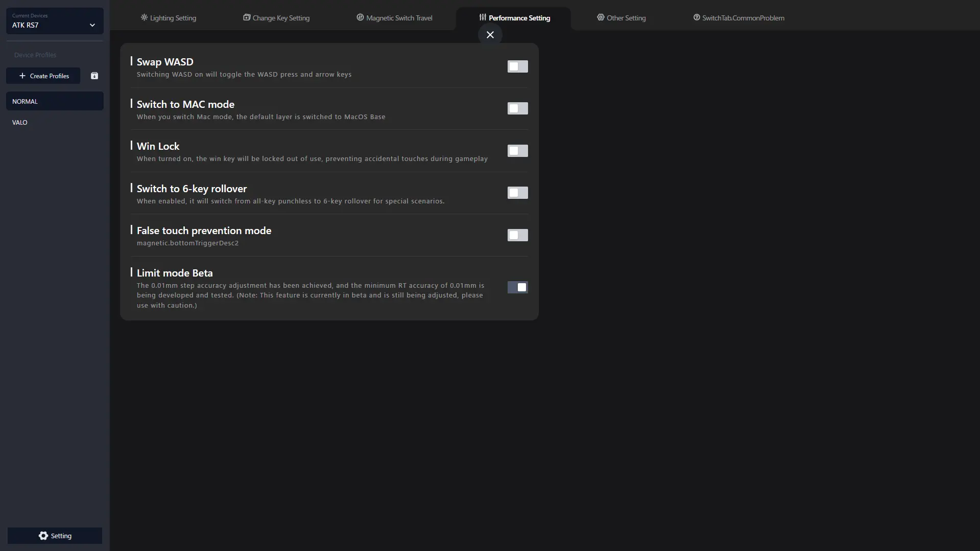Select the Performance Setting tab
Viewport: 980px width, 551px height.
[x=514, y=18]
